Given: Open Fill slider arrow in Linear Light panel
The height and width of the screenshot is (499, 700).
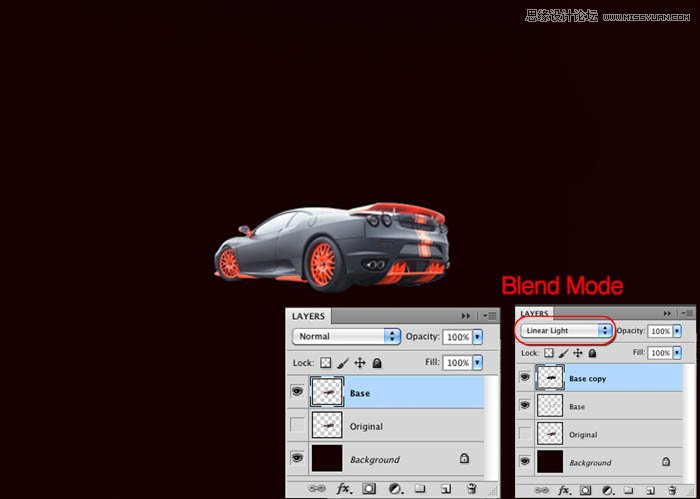Looking at the screenshot, I should [x=677, y=353].
